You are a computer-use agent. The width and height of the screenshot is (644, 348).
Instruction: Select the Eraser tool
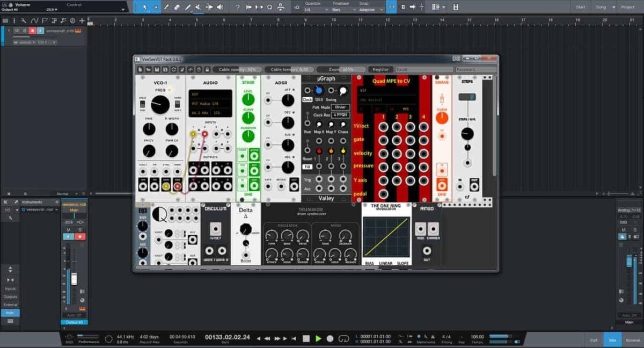177,6
